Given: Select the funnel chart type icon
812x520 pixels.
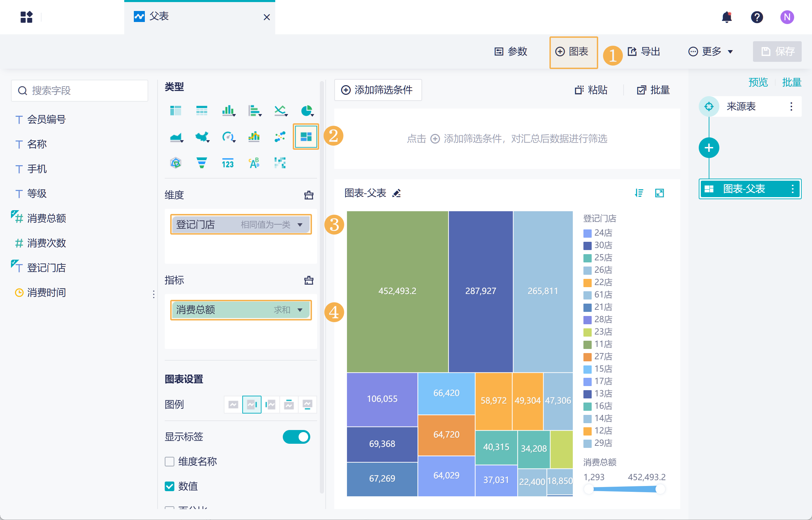Looking at the screenshot, I should [201, 163].
